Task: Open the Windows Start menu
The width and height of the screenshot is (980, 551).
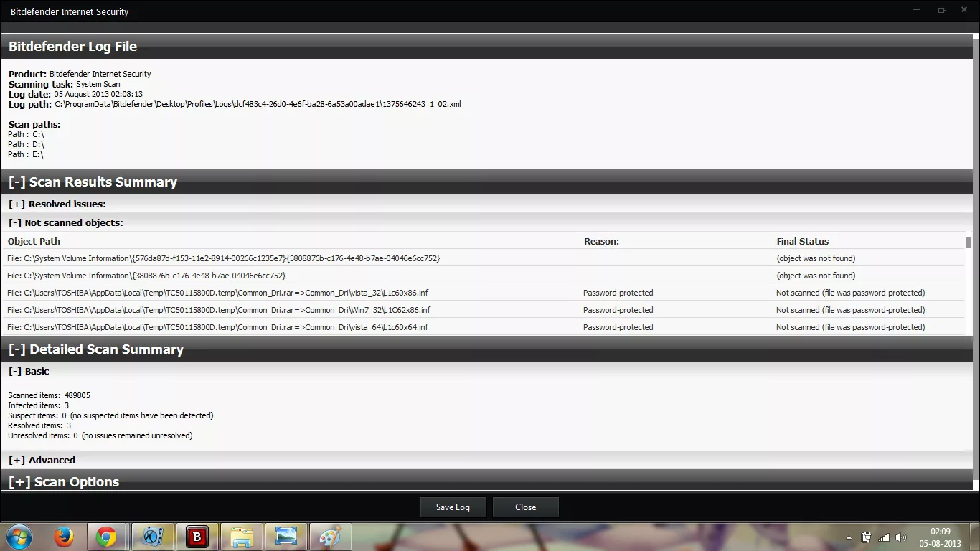Action: (x=19, y=537)
